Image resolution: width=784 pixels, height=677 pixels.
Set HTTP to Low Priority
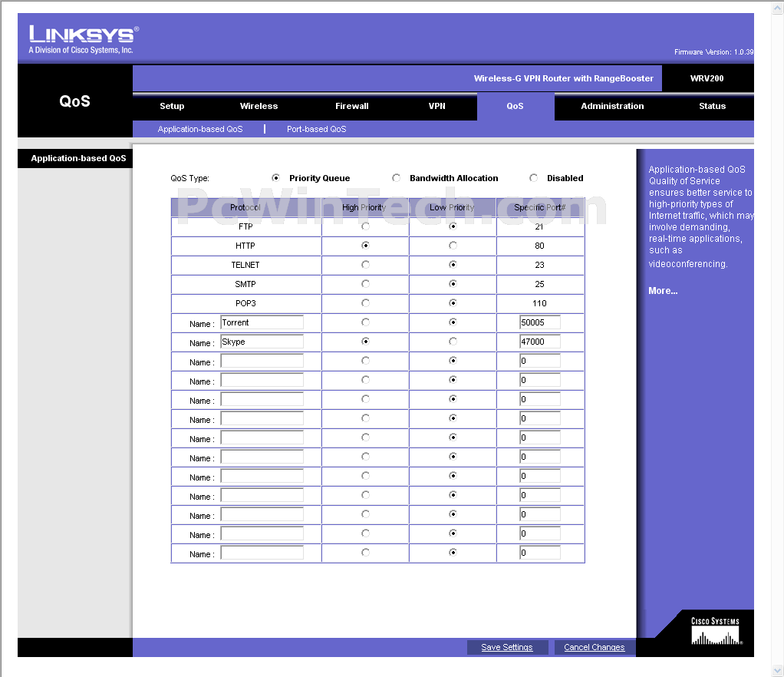pyautogui.click(x=453, y=245)
